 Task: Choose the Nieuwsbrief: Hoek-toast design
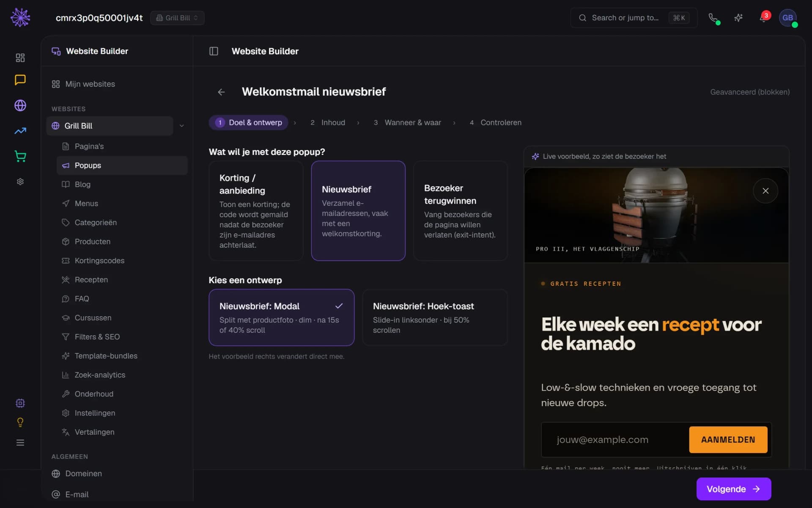(x=435, y=317)
